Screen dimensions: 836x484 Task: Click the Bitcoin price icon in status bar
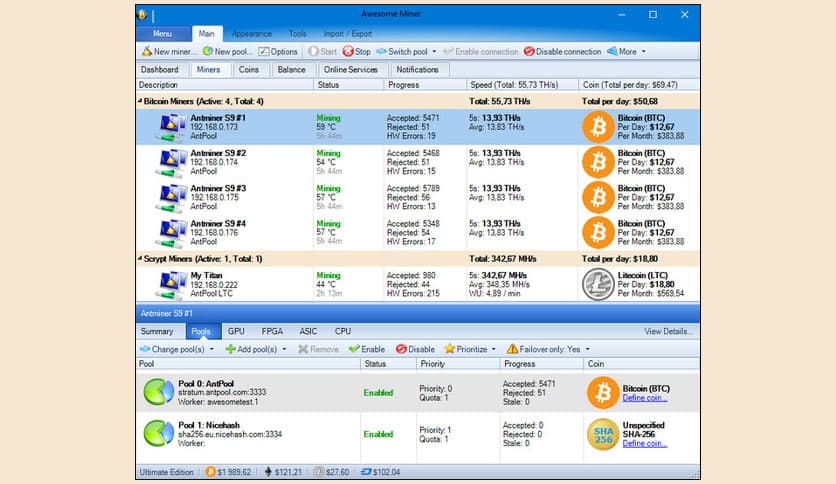point(211,472)
